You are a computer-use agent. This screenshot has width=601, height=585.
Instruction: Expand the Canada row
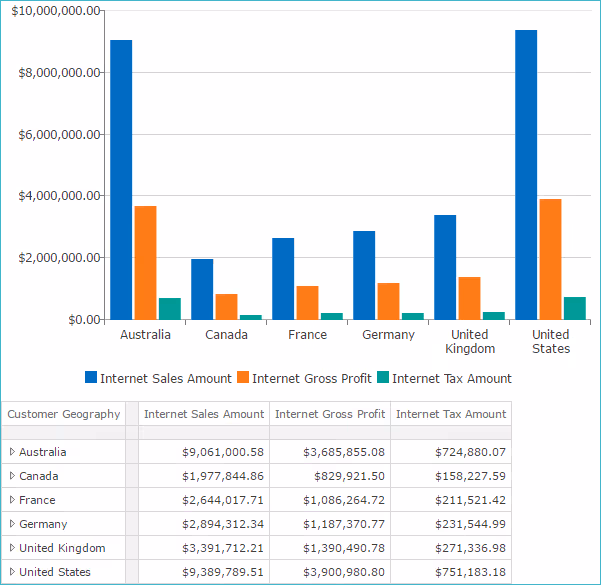(12, 476)
